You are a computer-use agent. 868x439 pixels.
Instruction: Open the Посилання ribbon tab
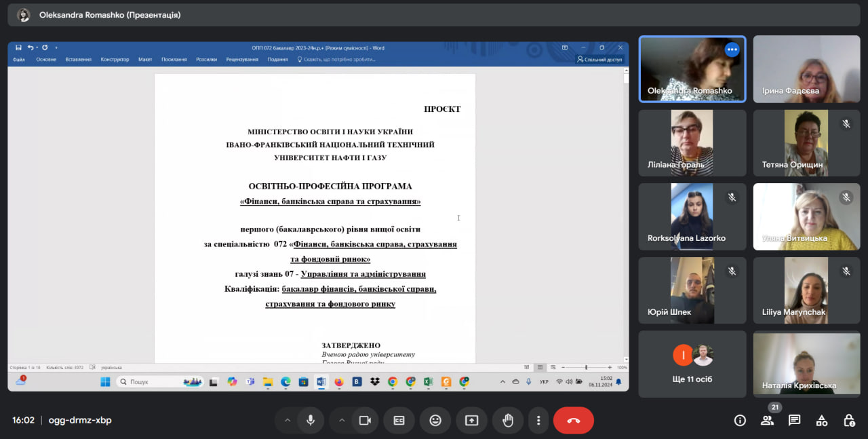pyautogui.click(x=174, y=59)
